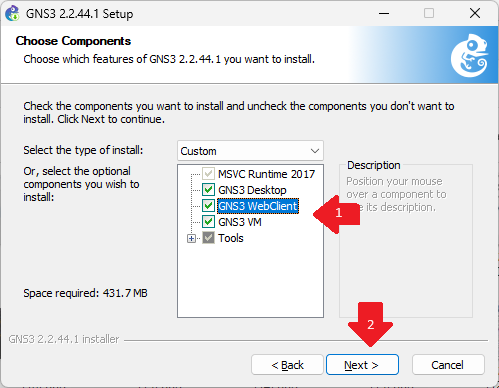
Task: Expand the Tools tree node
Action: tap(191, 238)
